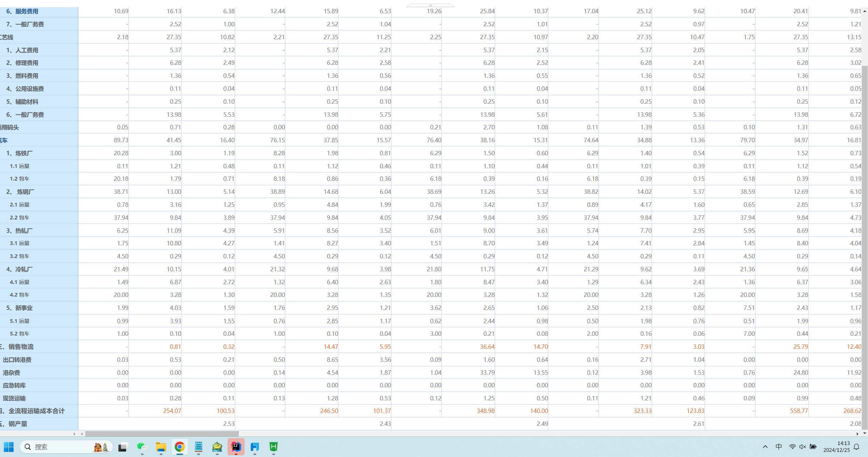The image size is (868, 457).
Task: Click the horizontal scrollbar thumb
Action: 162,434
